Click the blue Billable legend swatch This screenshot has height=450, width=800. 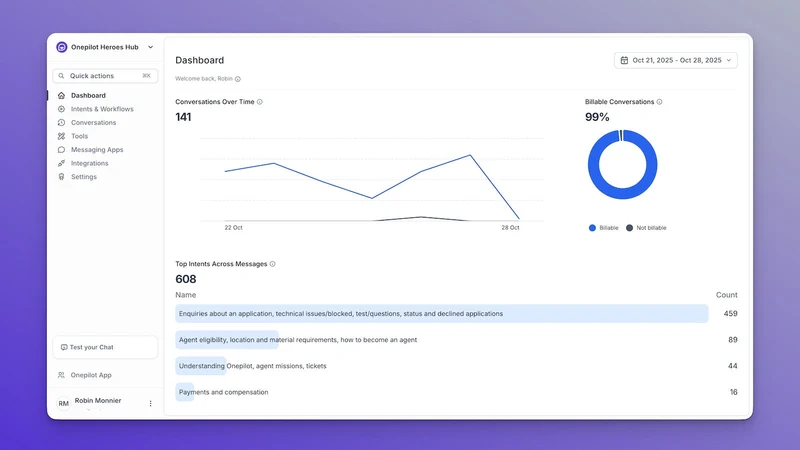point(592,228)
